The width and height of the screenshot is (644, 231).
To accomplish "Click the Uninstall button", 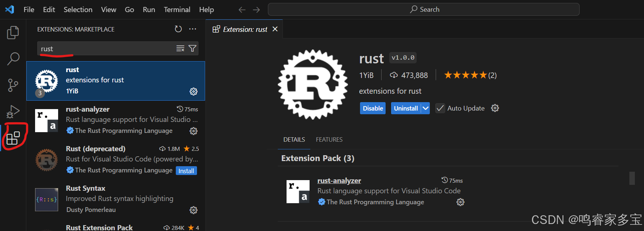I will coord(406,108).
